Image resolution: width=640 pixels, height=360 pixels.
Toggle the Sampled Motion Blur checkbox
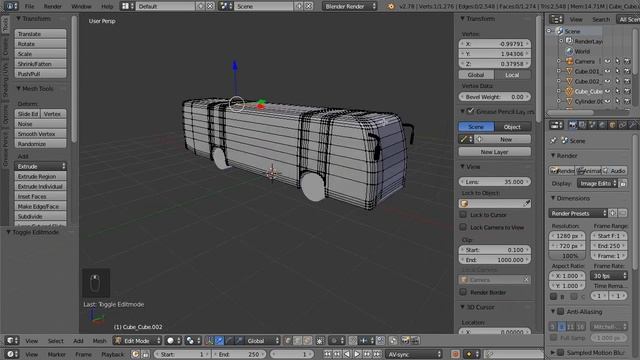(561, 352)
